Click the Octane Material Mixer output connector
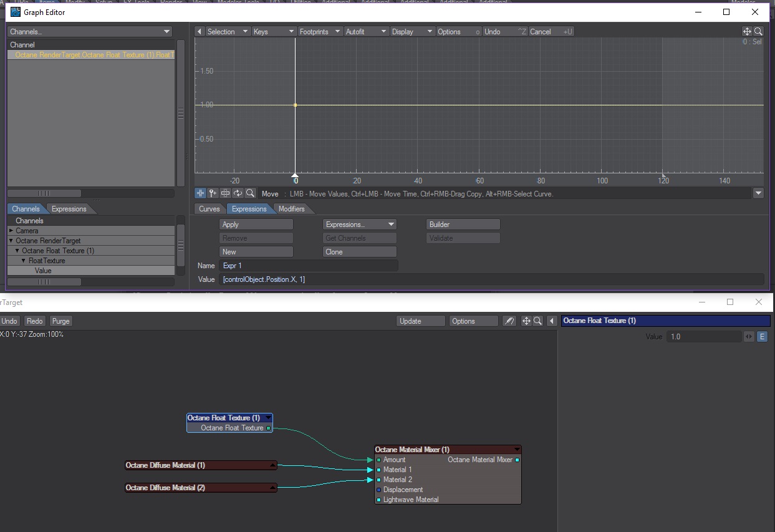The height and width of the screenshot is (532, 775). tap(517, 460)
